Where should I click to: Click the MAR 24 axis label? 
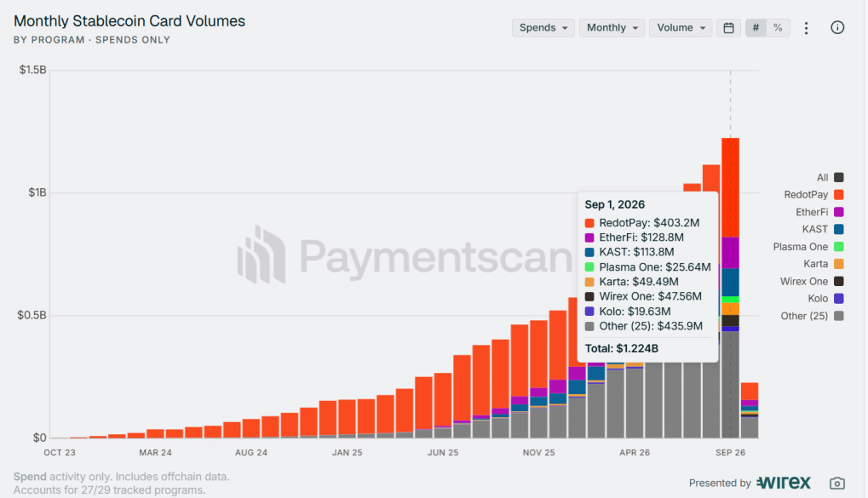click(156, 453)
